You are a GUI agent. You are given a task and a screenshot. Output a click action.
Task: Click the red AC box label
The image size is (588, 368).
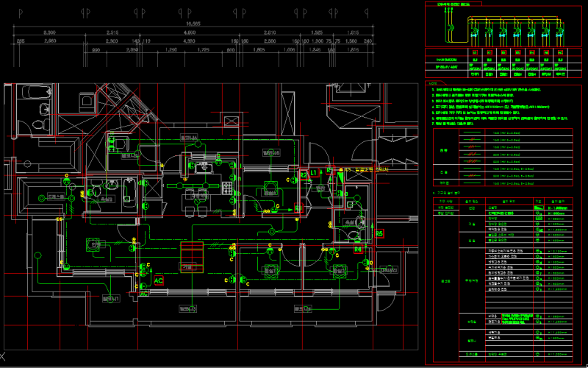pos(159,280)
